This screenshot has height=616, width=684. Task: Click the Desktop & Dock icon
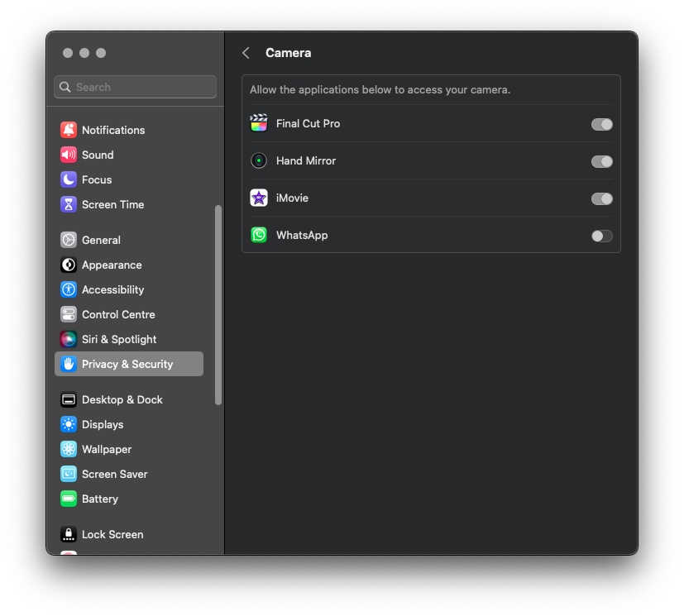pos(69,399)
